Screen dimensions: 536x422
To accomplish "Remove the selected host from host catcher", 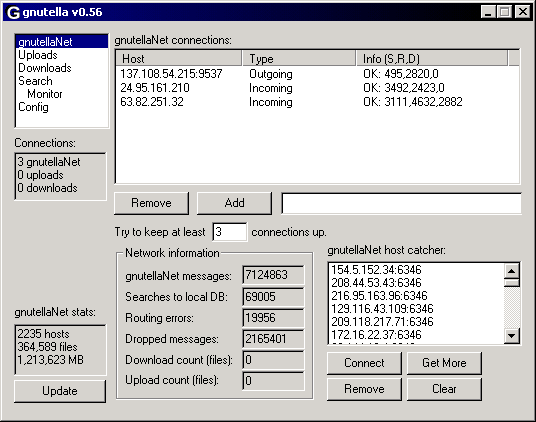I will click(364, 389).
